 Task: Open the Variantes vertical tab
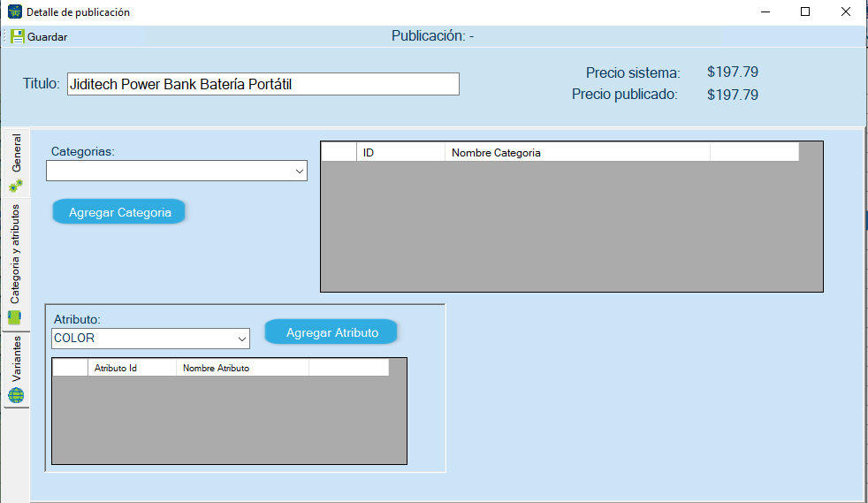(16, 370)
